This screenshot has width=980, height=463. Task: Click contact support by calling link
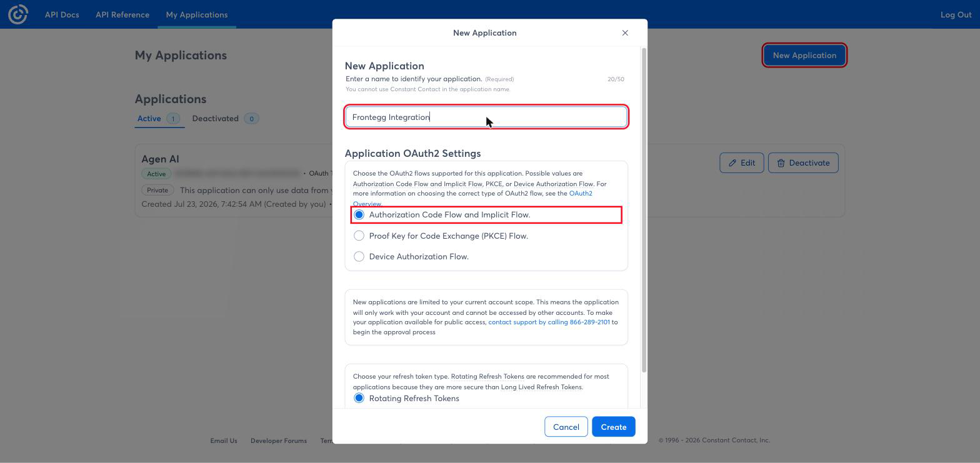pos(549,322)
